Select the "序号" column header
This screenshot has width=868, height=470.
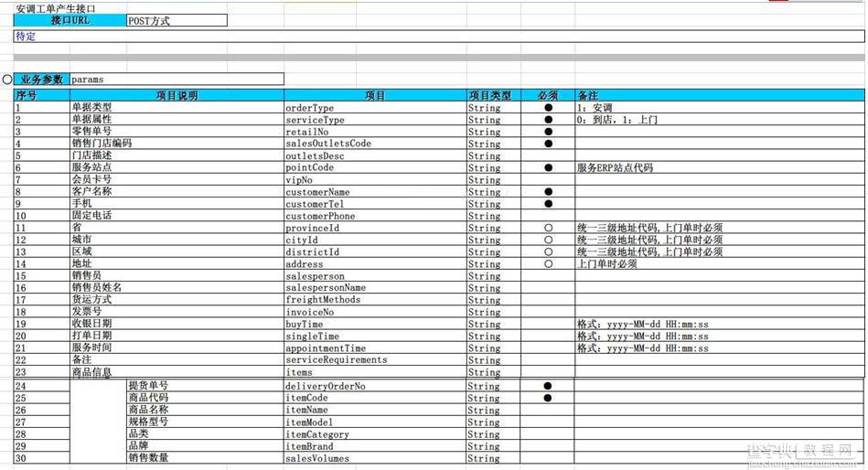42,95
